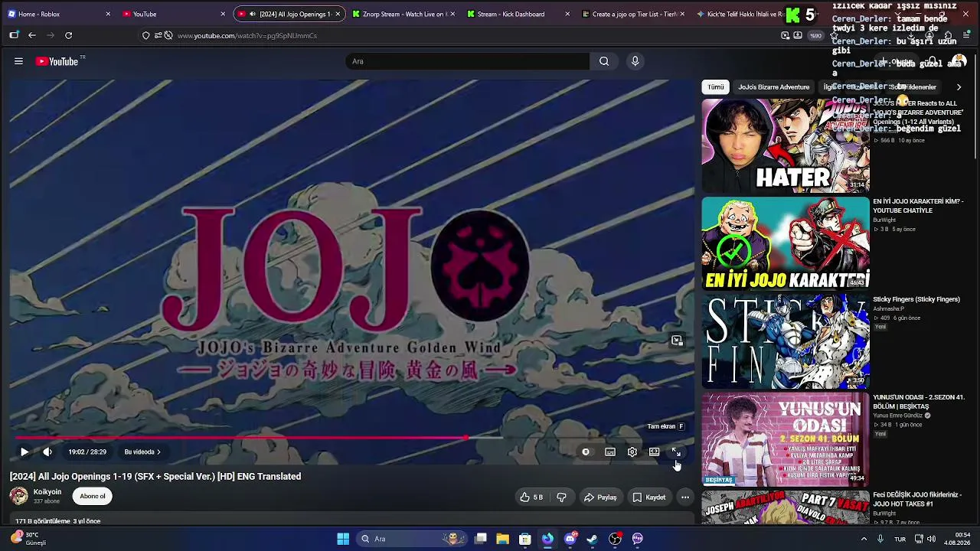The width and height of the screenshot is (980, 551).
Task: Open the 'Bu videoda' chapters expander
Action: click(142, 452)
